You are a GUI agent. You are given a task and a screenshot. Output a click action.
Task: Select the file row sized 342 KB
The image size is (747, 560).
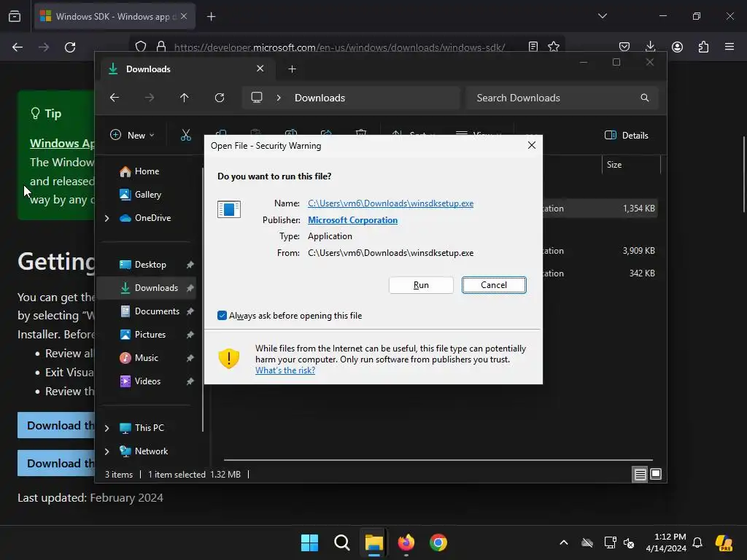600,273
